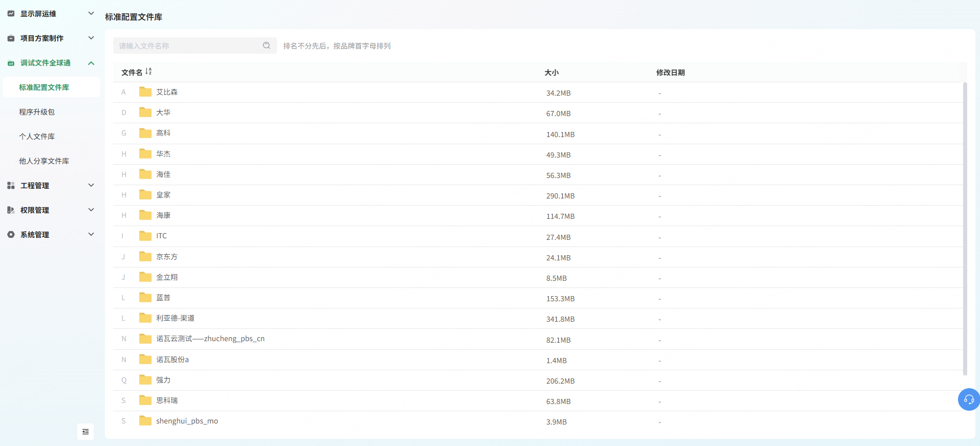Image resolution: width=980 pixels, height=446 pixels.
Task: Click the 海康 folder icon
Action: point(145,215)
